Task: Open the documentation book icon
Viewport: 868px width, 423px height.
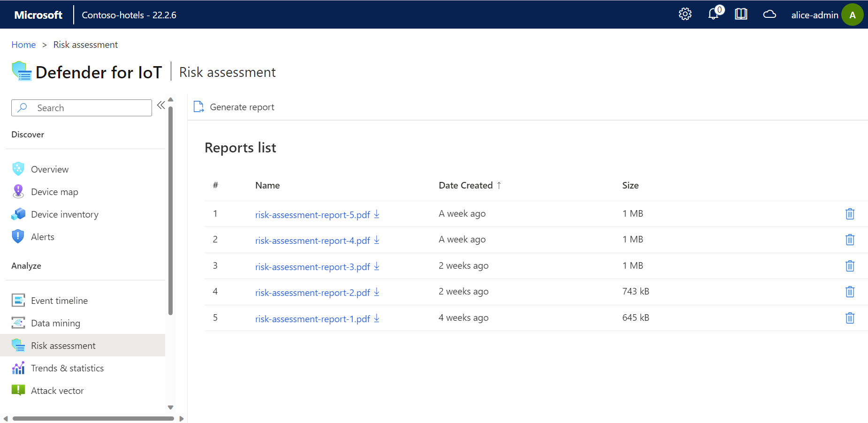Action: coord(741,14)
